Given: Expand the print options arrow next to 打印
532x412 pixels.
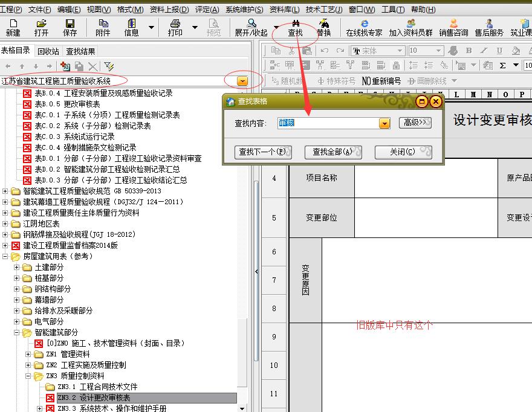Looking at the screenshot, I should click(195, 28).
